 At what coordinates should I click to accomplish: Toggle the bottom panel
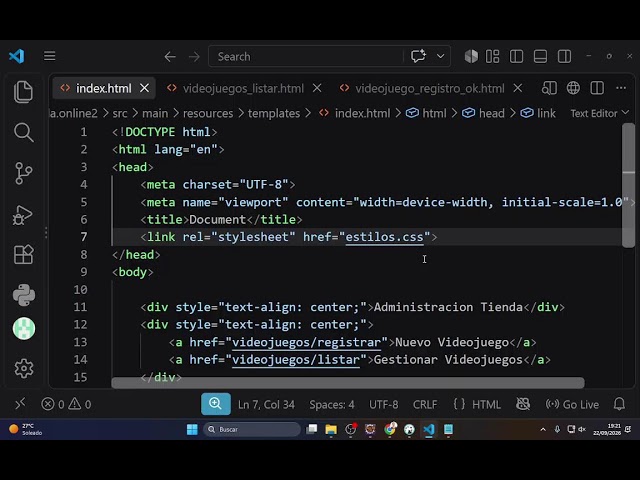click(x=540, y=56)
